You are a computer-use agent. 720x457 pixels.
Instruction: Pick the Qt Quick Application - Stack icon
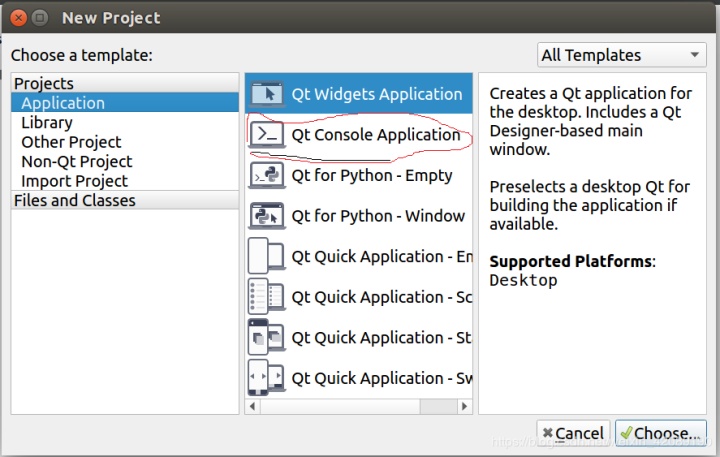(266, 338)
